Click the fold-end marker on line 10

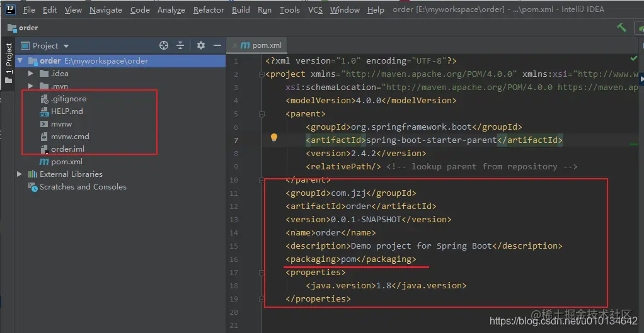[262, 179]
